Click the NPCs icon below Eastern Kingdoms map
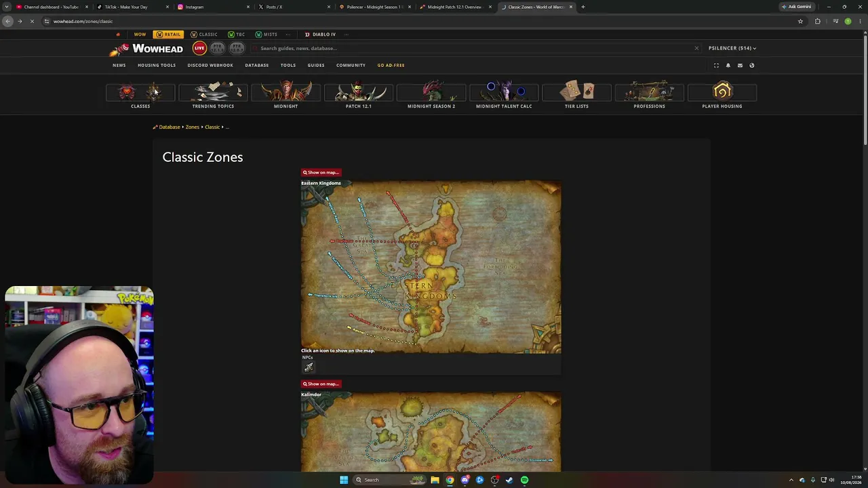Viewport: 868px width, 488px height. [309, 367]
